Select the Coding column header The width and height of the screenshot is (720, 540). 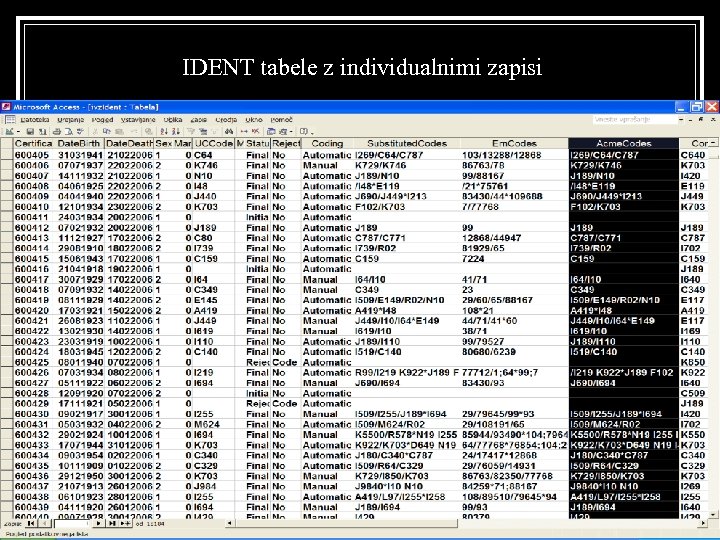click(327, 143)
